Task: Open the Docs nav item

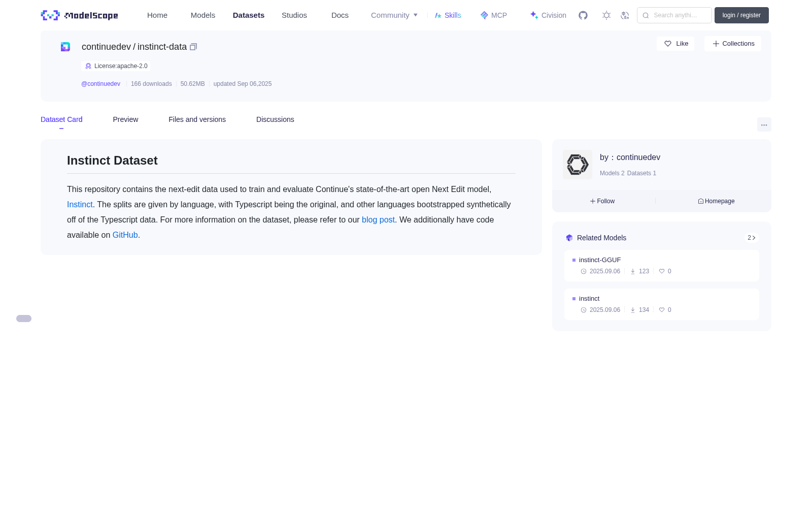Action: 340,15
